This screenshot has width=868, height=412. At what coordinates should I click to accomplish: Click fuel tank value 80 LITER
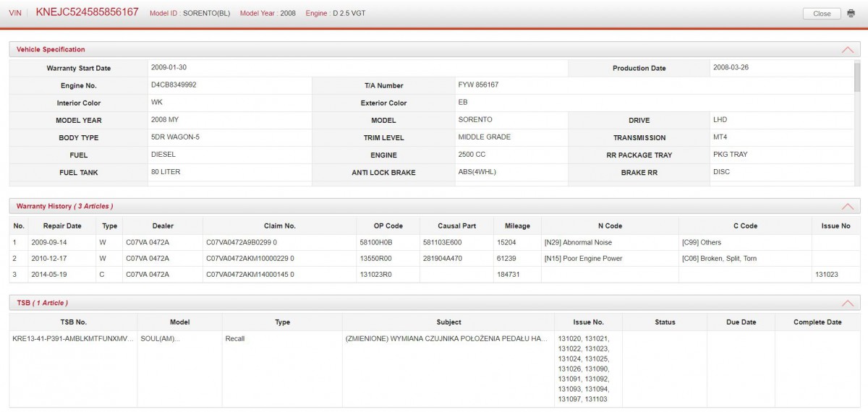point(165,172)
